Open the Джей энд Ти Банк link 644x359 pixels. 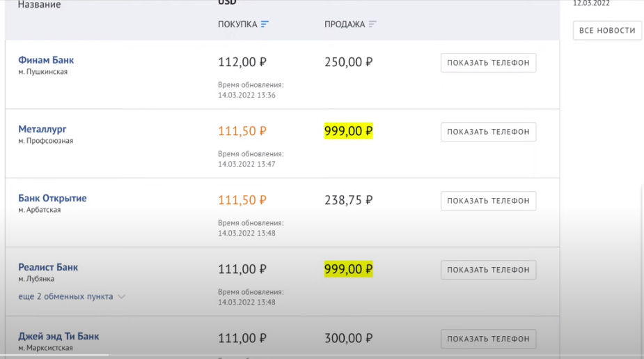[58, 336]
